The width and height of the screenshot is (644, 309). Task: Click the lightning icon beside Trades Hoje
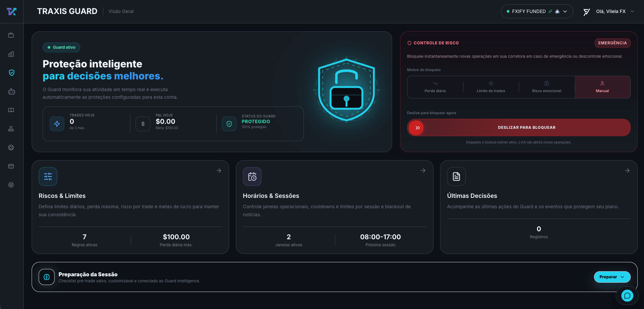(x=57, y=124)
